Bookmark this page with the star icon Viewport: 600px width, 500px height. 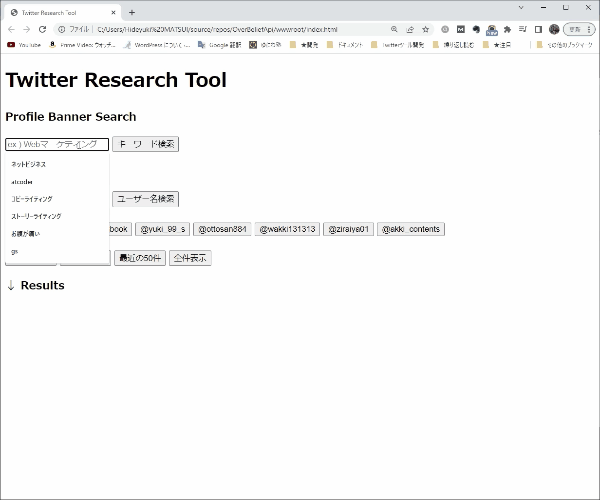426,29
